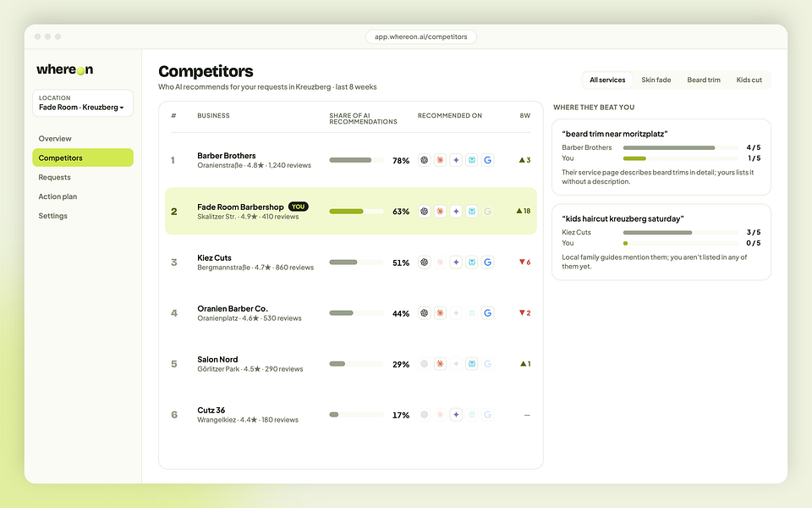The width and height of the screenshot is (812, 508).
Task: Open the Salon Nord business name
Action: (217, 359)
